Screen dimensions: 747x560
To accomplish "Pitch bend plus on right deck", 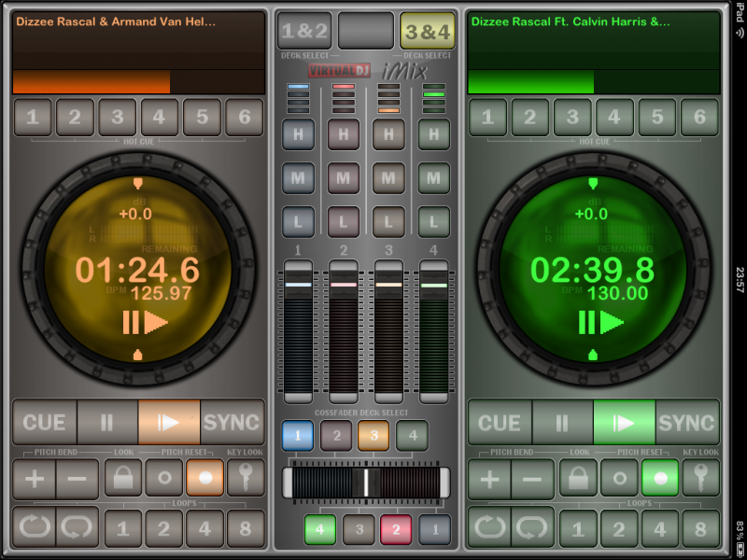I will pos(489,479).
